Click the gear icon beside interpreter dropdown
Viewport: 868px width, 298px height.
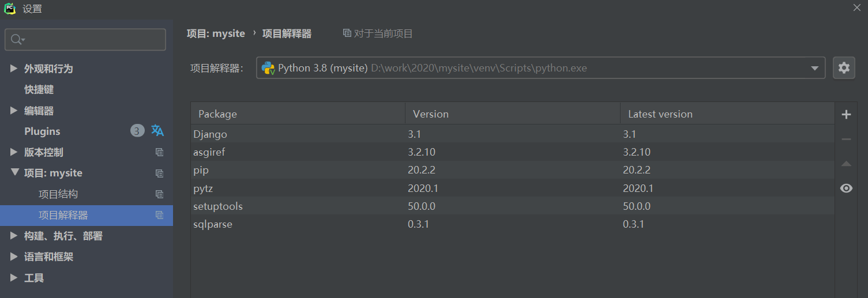(x=844, y=68)
